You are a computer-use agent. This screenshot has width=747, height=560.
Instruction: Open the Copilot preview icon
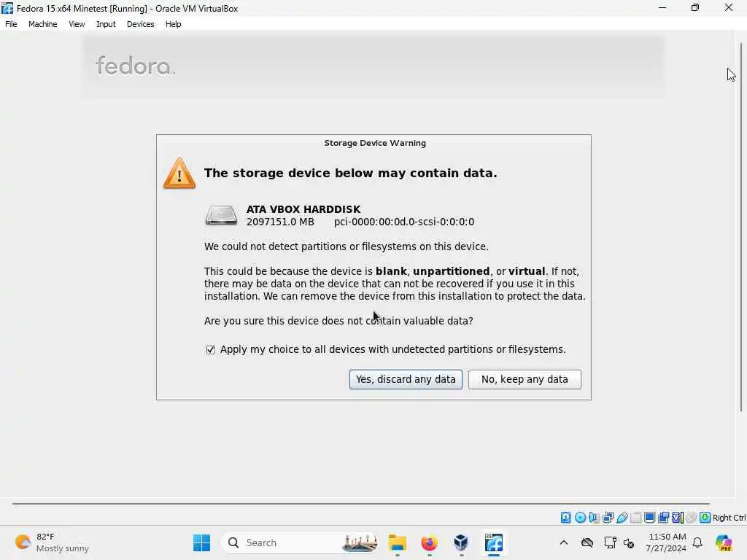click(724, 542)
